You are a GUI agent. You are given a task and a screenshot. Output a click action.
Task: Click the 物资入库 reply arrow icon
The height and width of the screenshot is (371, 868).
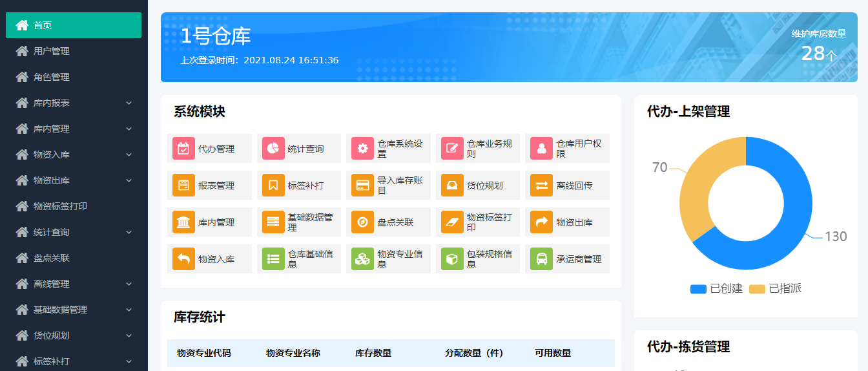click(x=183, y=259)
